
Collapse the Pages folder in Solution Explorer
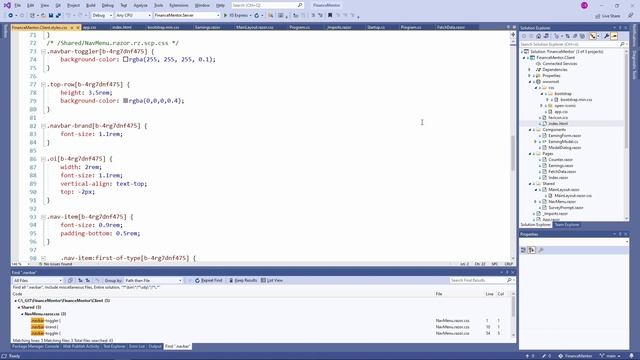[x=531, y=154]
